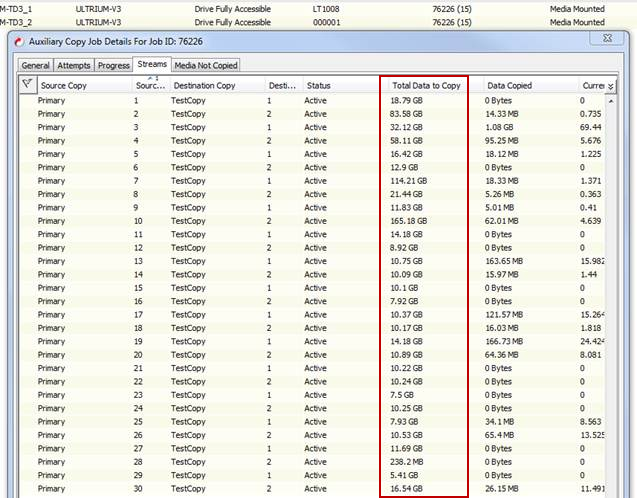This screenshot has height=498, width=637.
Task: Sort by the source stream number column
Action: coord(150,86)
